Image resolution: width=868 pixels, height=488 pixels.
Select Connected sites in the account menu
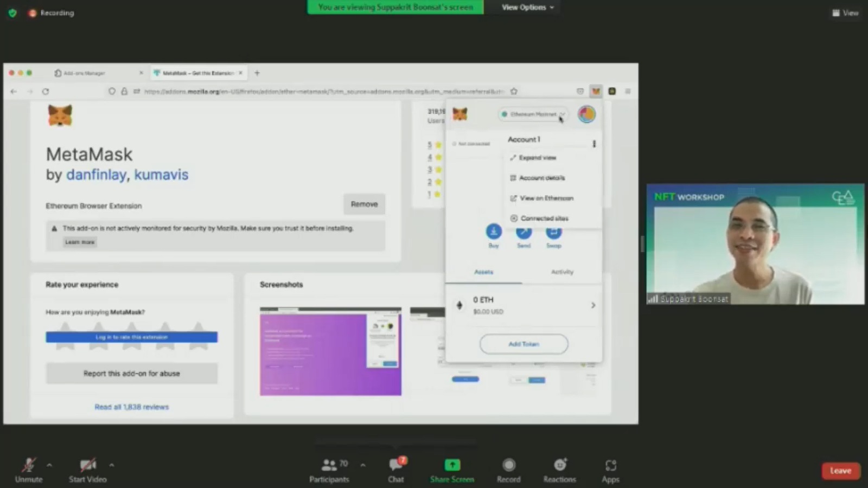539,218
